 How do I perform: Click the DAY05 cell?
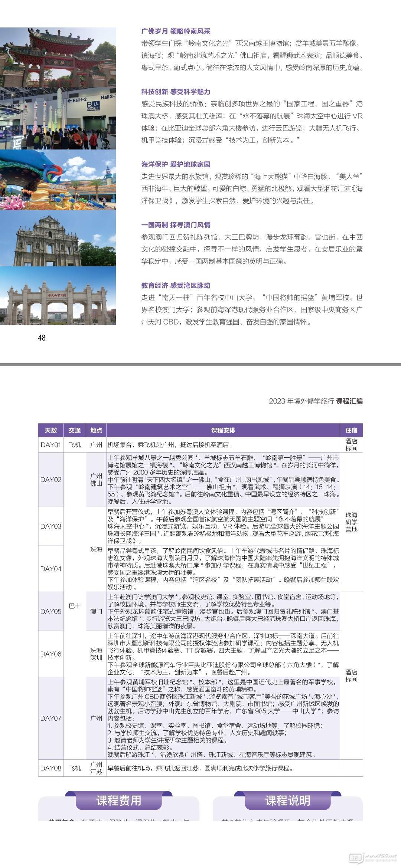(x=51, y=611)
